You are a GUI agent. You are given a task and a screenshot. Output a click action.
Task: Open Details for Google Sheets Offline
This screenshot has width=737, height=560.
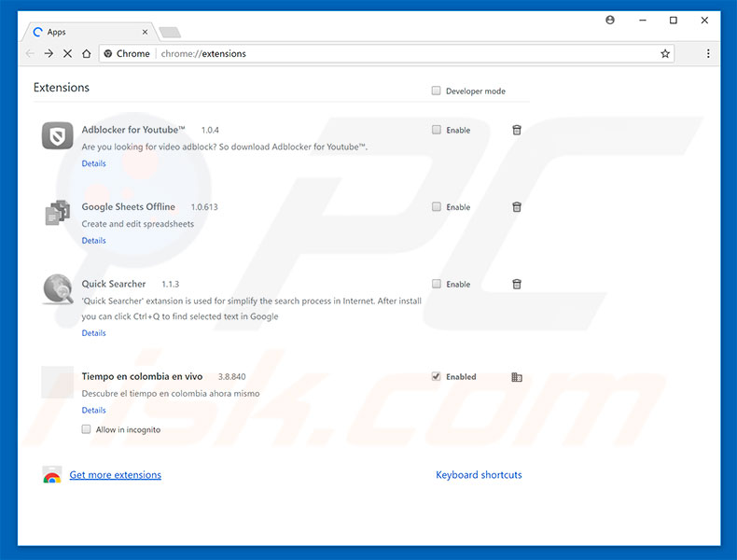point(94,241)
